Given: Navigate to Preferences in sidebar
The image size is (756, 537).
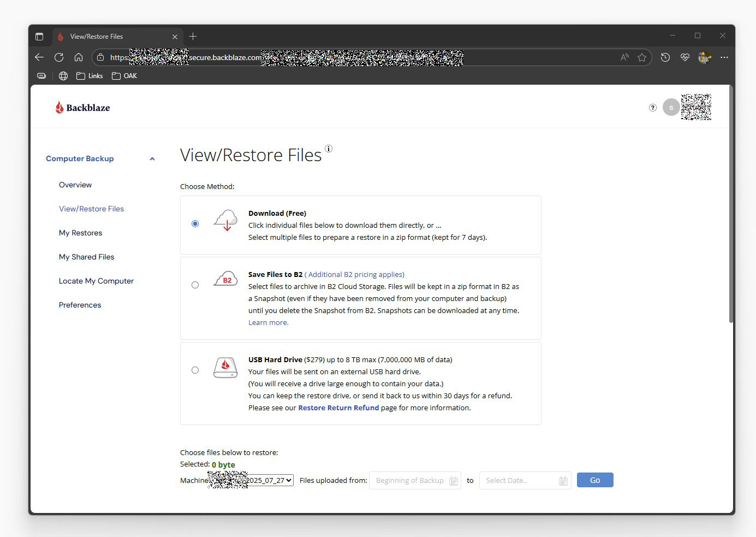Looking at the screenshot, I should 80,305.
